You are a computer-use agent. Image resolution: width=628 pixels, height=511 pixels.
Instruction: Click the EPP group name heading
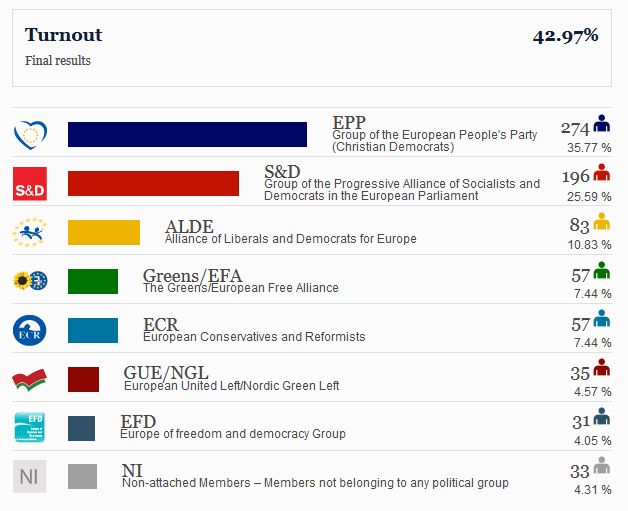click(x=349, y=122)
